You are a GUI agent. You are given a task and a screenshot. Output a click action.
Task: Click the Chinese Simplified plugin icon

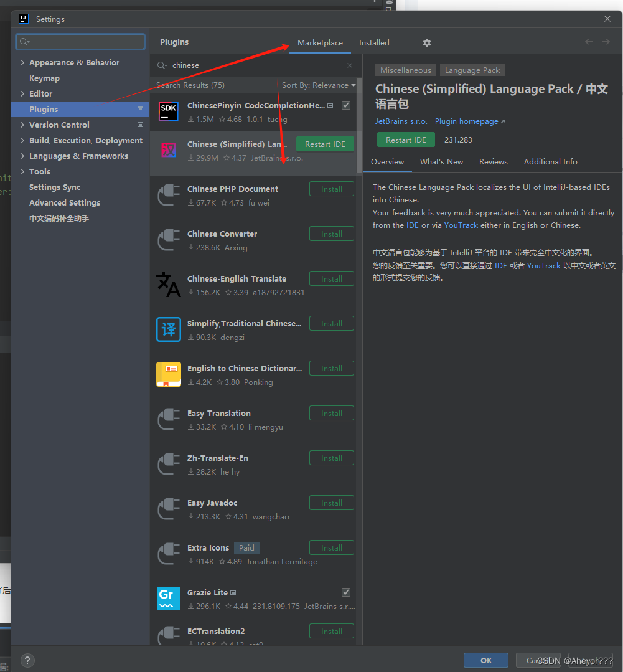tap(168, 151)
